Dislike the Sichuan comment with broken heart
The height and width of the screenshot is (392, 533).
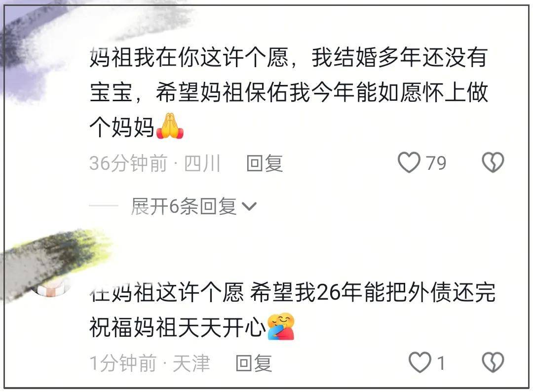click(493, 162)
